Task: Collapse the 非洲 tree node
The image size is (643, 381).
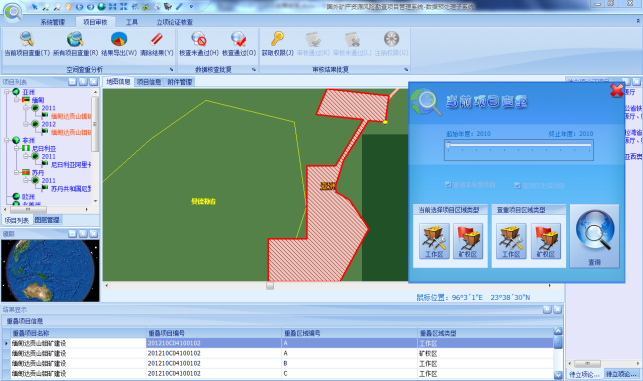Action: pyautogui.click(x=7, y=140)
